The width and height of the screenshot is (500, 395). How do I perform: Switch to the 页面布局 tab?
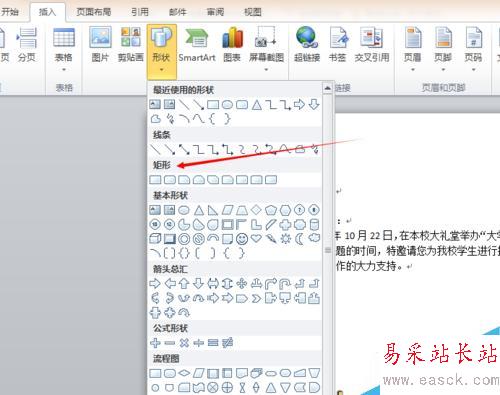tap(93, 12)
